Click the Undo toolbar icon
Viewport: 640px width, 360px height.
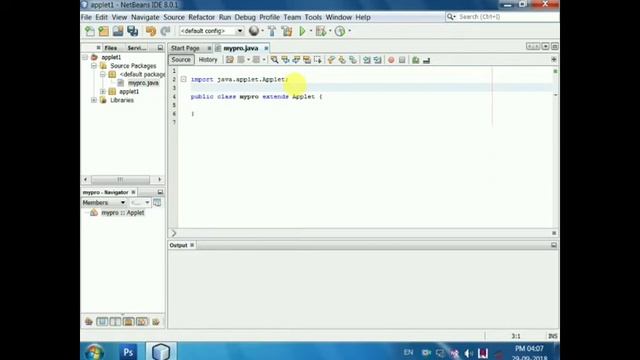pos(151,31)
